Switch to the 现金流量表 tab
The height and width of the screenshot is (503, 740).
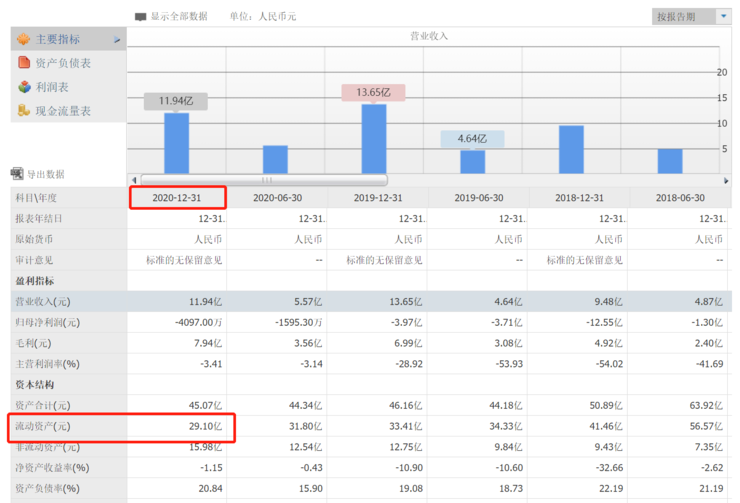[x=63, y=111]
